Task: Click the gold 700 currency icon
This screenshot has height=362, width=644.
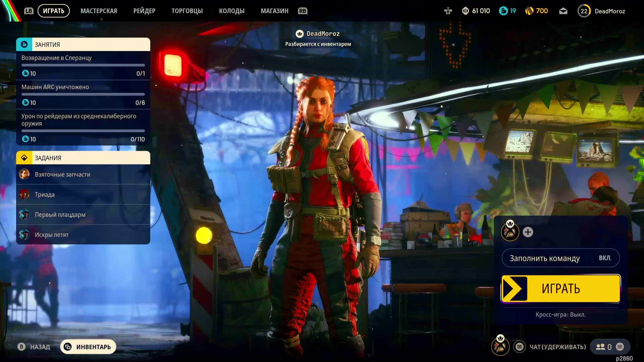Action: tap(529, 11)
